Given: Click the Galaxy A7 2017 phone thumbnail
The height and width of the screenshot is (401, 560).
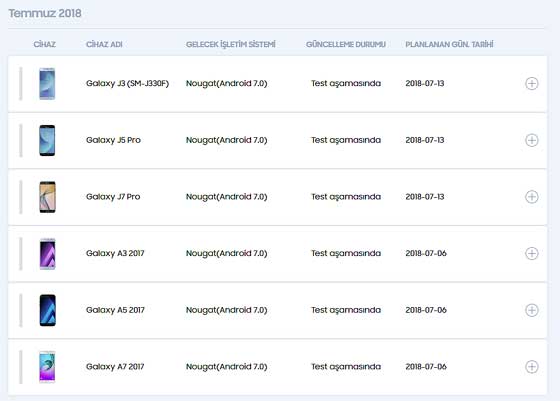Looking at the screenshot, I should [48, 367].
